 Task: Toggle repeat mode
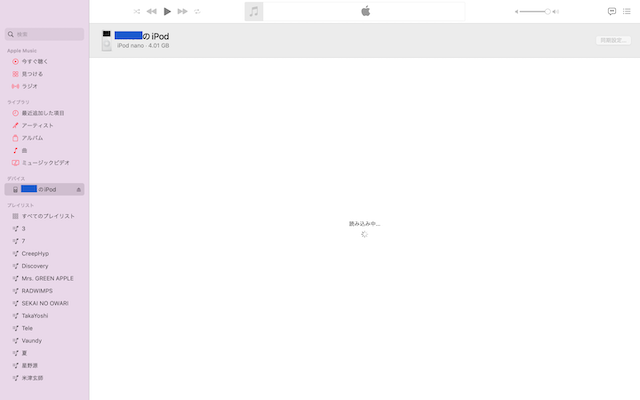pyautogui.click(x=197, y=11)
